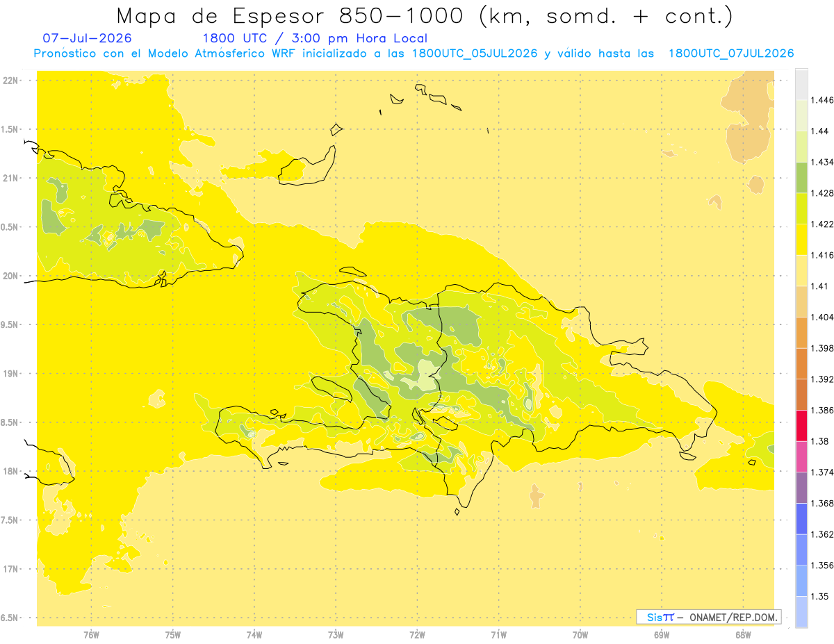Click the "1.404" colorbar value
Image resolution: width=834 pixels, height=644 pixels.
point(822,317)
